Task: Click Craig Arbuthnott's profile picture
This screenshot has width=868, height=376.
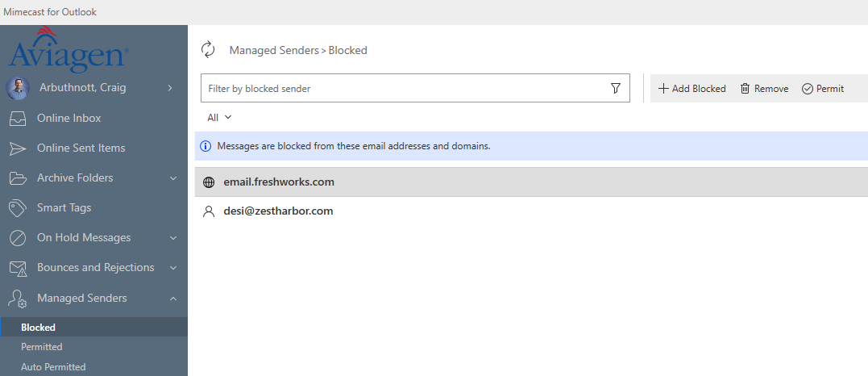Action: (x=18, y=88)
